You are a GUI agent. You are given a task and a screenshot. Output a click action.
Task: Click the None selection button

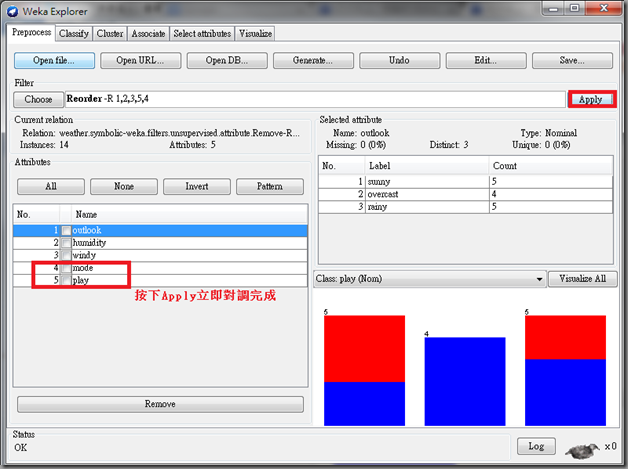pyautogui.click(x=124, y=187)
